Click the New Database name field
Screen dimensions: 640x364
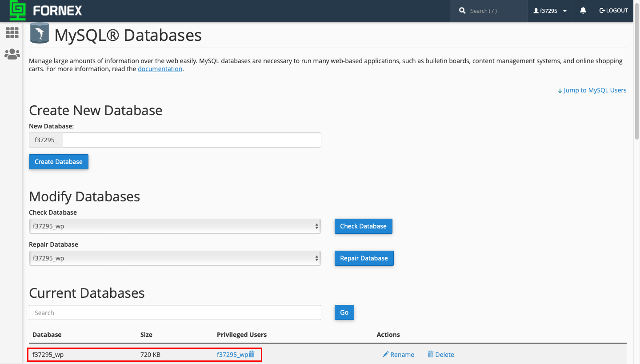pos(192,140)
